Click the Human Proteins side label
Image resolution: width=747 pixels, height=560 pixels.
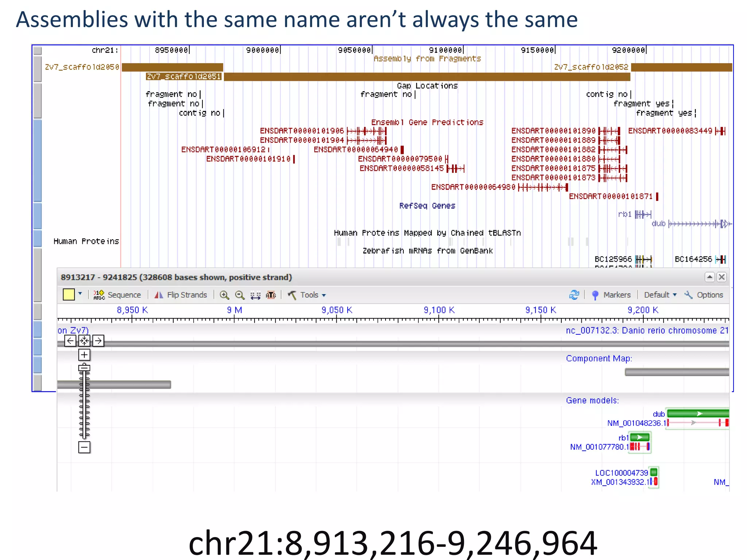point(86,241)
